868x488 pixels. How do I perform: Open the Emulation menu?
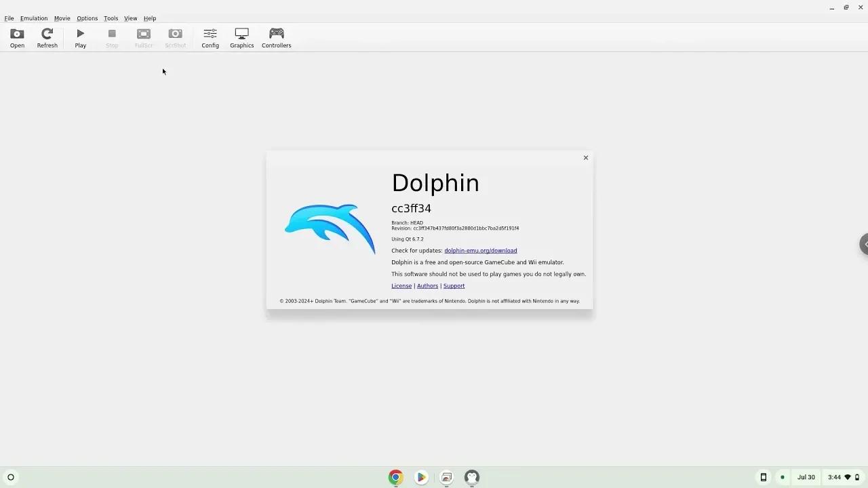point(33,18)
